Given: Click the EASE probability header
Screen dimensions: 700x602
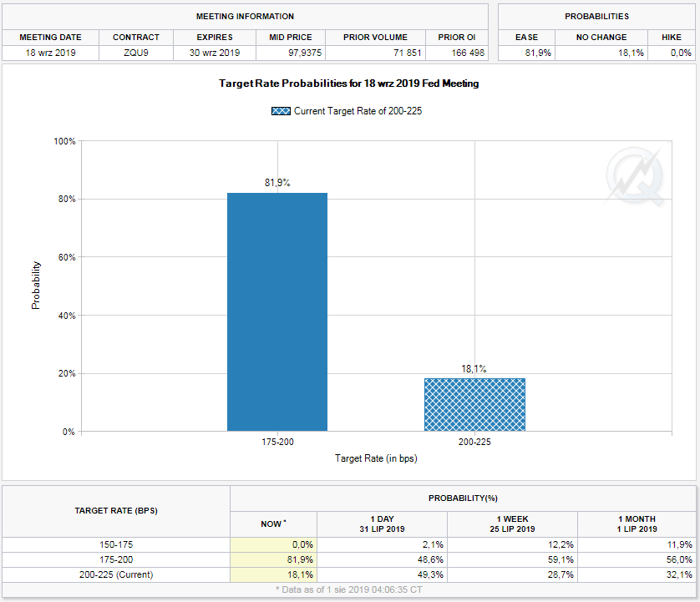Looking at the screenshot, I should tap(526, 38).
